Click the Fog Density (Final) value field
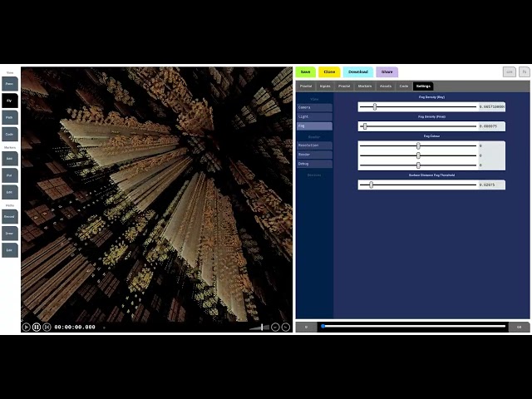Image resolution: width=532 pixels, height=399 pixels. click(x=491, y=126)
